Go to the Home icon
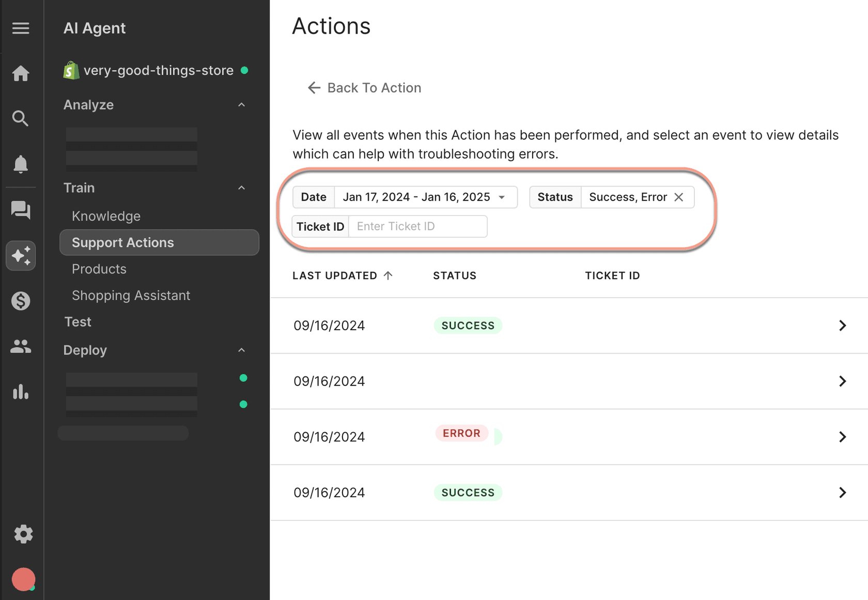The image size is (868, 600). [x=21, y=73]
